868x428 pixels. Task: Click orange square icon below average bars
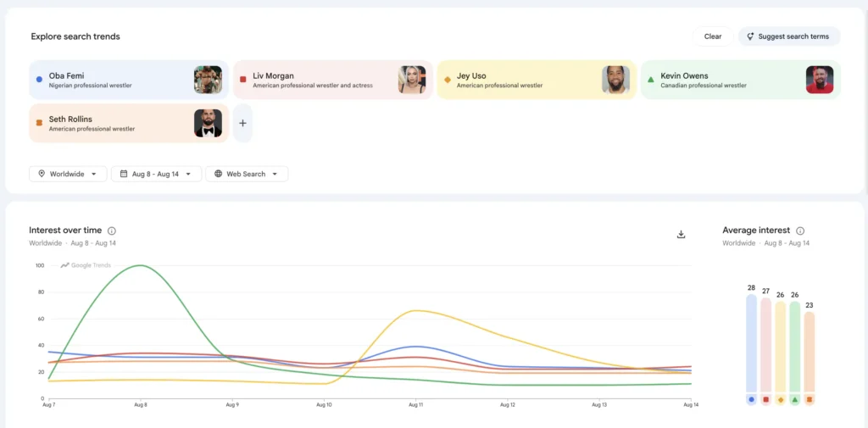point(810,399)
